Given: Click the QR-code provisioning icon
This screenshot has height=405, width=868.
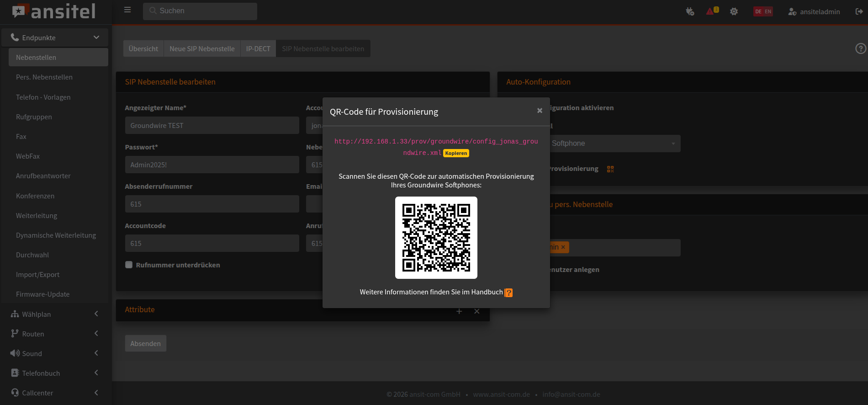Looking at the screenshot, I should [610, 169].
